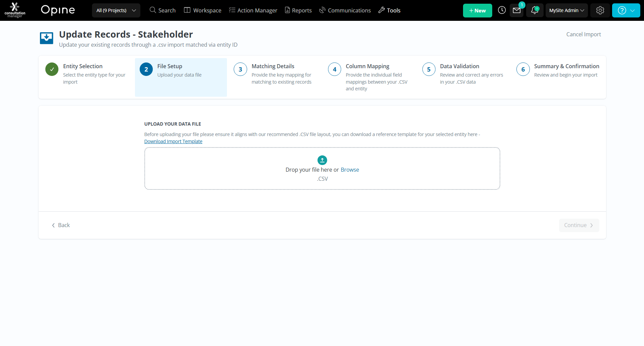Click the Entity Selection completed checkmark

(52, 69)
